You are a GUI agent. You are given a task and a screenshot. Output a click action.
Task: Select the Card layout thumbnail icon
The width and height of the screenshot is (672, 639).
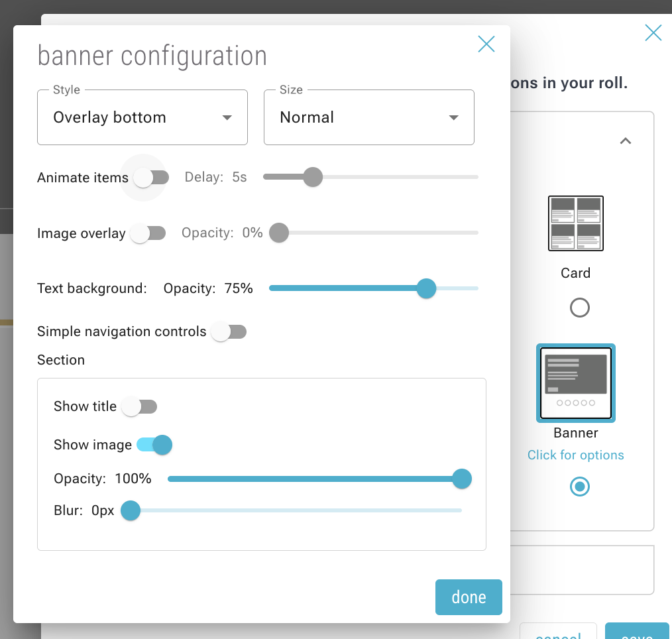[575, 223]
